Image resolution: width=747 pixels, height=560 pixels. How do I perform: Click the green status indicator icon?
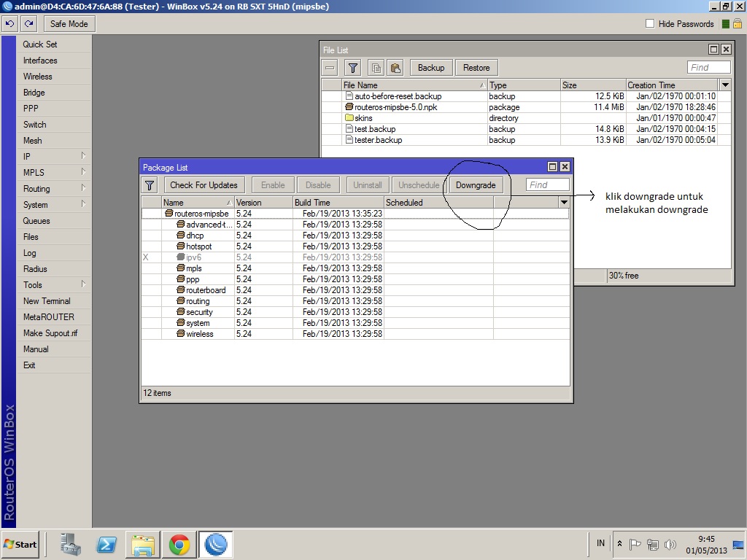click(x=726, y=24)
